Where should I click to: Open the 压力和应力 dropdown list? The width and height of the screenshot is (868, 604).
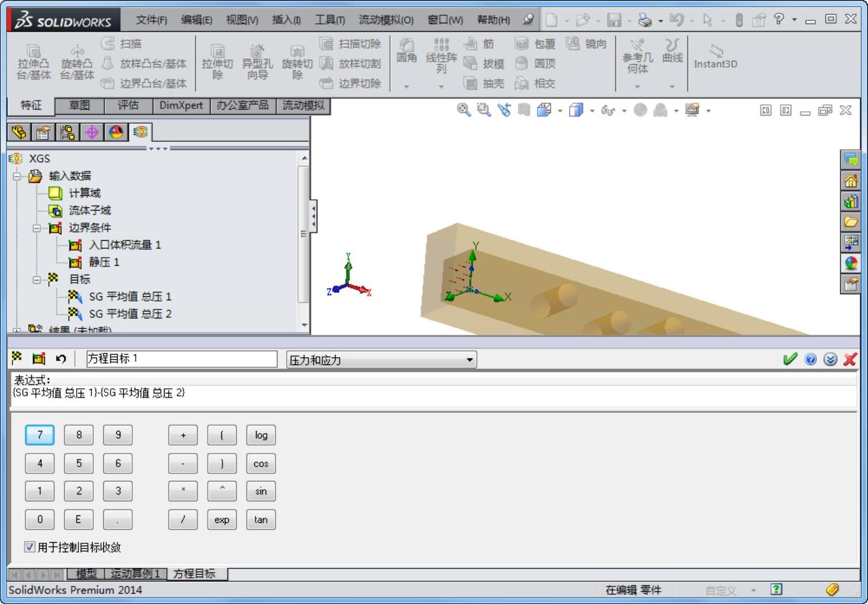click(381, 360)
